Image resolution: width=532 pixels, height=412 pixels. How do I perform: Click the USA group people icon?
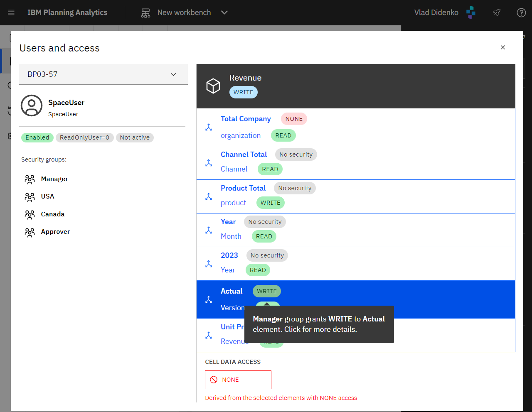pyautogui.click(x=30, y=197)
